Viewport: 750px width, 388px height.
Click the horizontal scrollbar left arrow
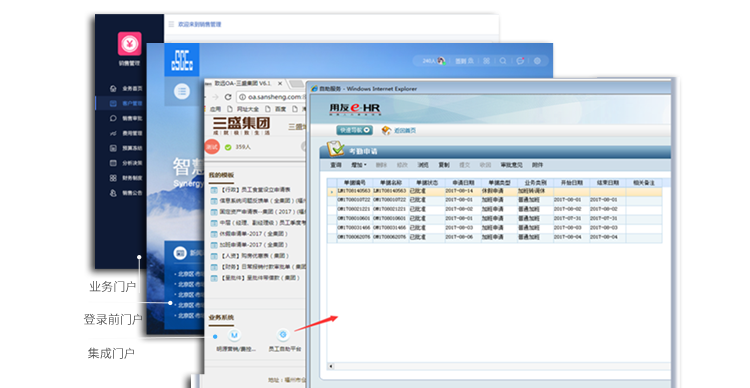click(x=331, y=366)
